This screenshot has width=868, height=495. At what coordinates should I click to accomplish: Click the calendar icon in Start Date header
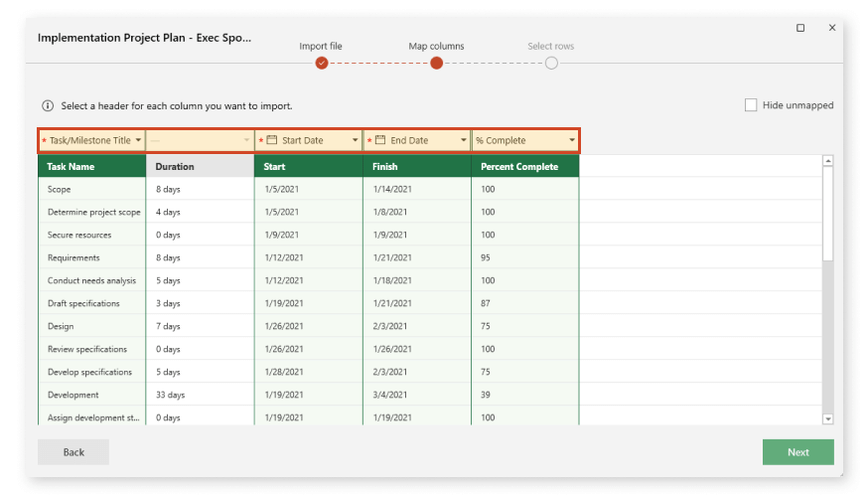(x=272, y=140)
